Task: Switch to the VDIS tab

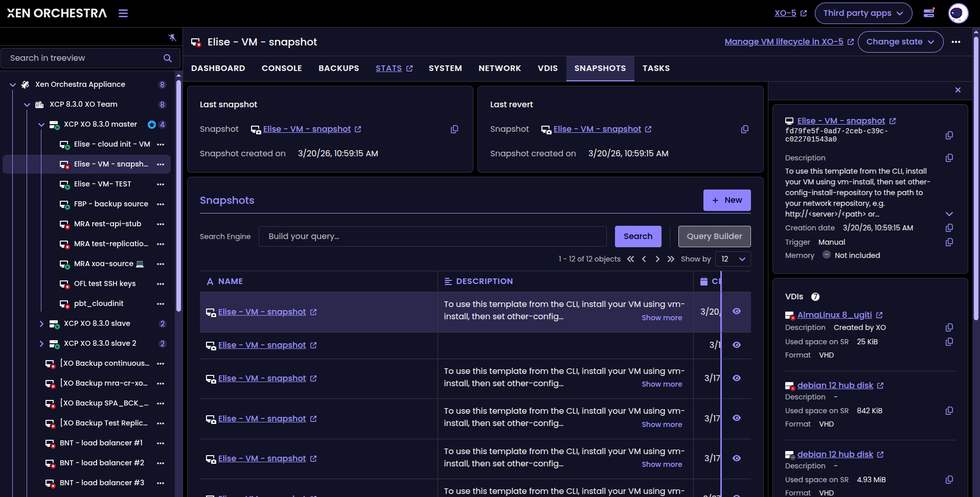Action: [548, 68]
